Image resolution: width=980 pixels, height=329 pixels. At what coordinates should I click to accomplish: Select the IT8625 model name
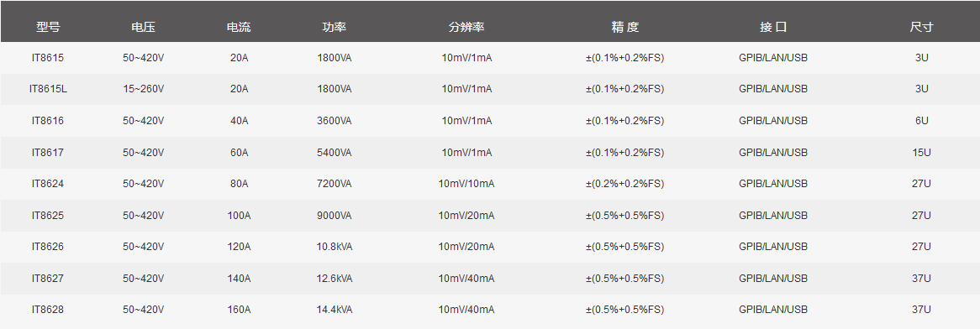pyautogui.click(x=48, y=216)
